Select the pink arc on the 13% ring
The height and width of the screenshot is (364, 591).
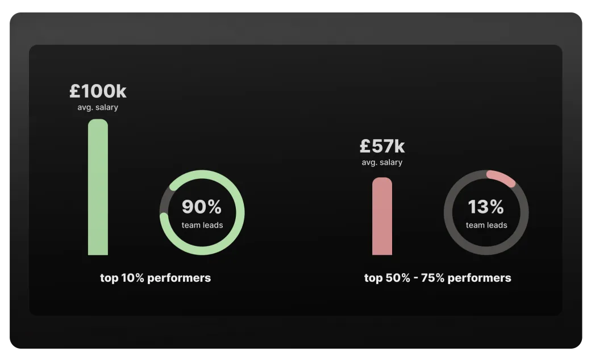[502, 177]
